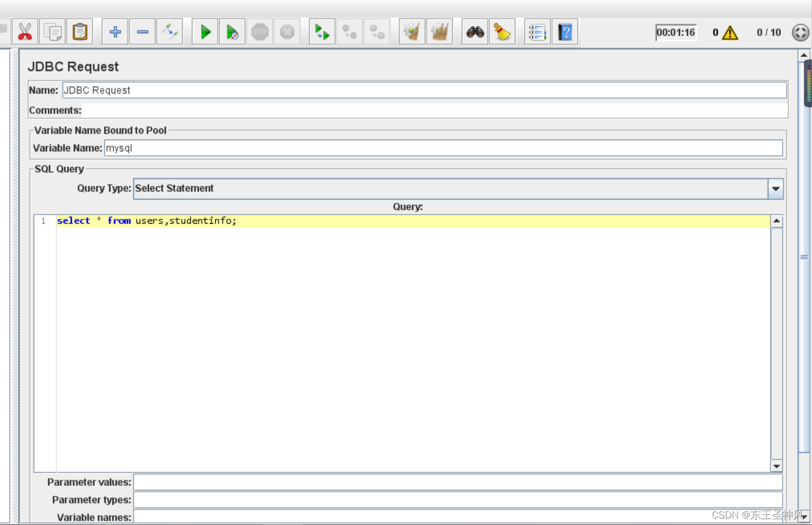Toggle enable/disable of selected element
Viewport: 812px width, 525px height.
(170, 32)
